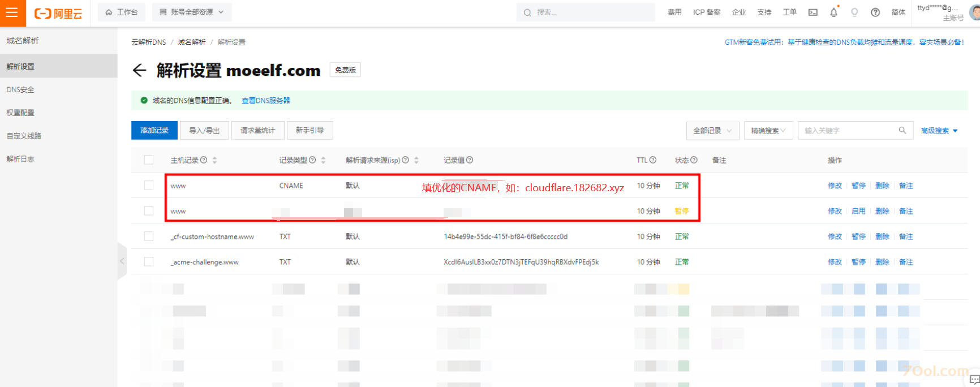Click the 免费版 badge
The height and width of the screenshot is (387, 980).
tap(345, 70)
